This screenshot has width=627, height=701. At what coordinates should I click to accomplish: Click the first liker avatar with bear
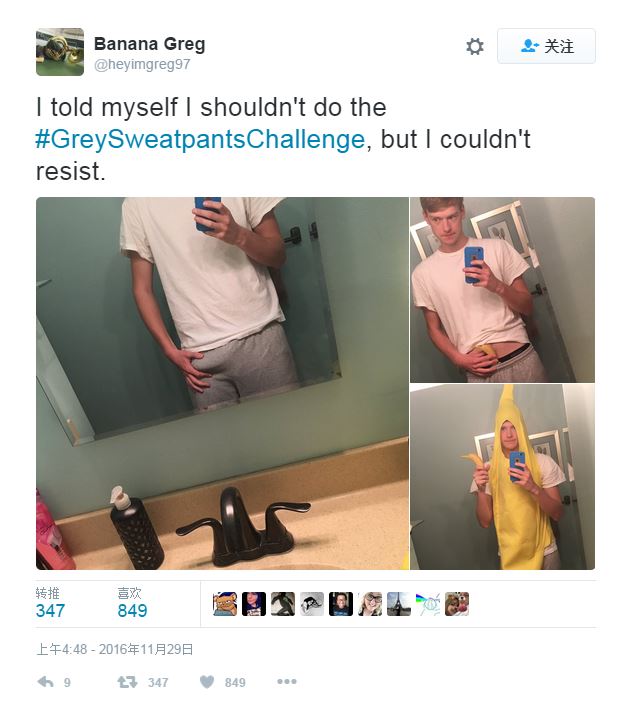coord(225,604)
